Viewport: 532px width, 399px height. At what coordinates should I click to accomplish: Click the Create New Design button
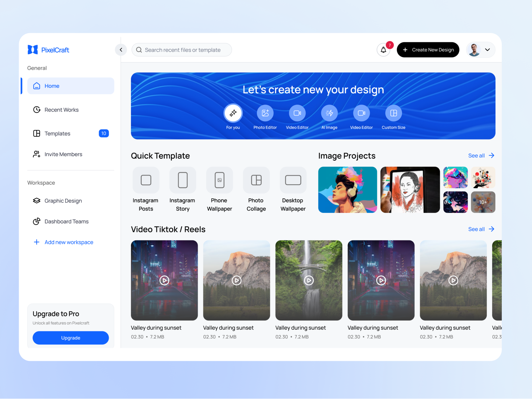(x=428, y=50)
